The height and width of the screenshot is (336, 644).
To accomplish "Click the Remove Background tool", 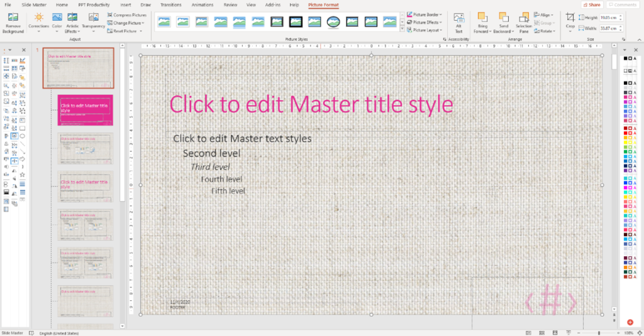I will click(x=13, y=23).
